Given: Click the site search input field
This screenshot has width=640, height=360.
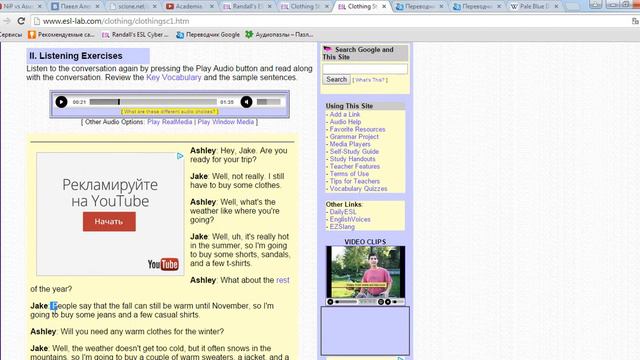Looking at the screenshot, I should point(365,69).
